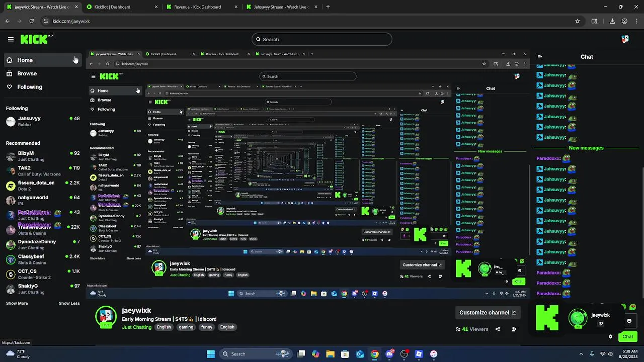Switch to KickBot Dashboard tab
Screen dimensions: 644x362
(121, 7)
